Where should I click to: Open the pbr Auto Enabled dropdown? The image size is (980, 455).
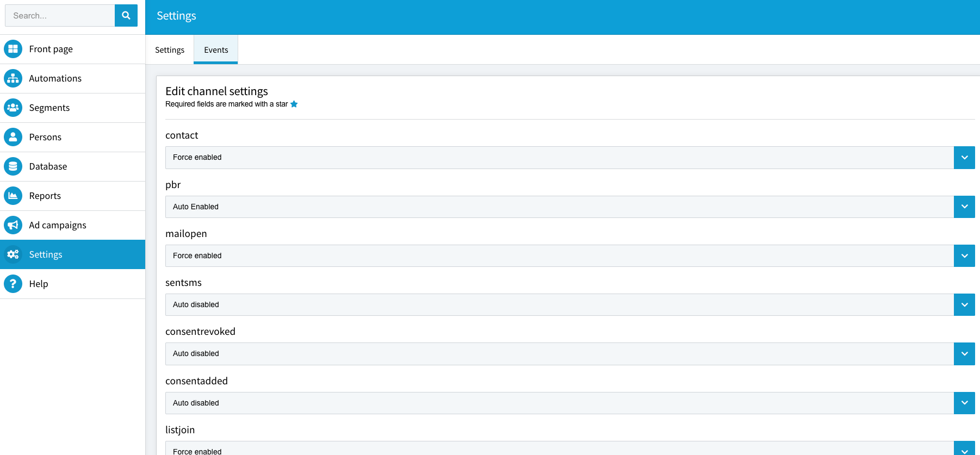point(570,207)
